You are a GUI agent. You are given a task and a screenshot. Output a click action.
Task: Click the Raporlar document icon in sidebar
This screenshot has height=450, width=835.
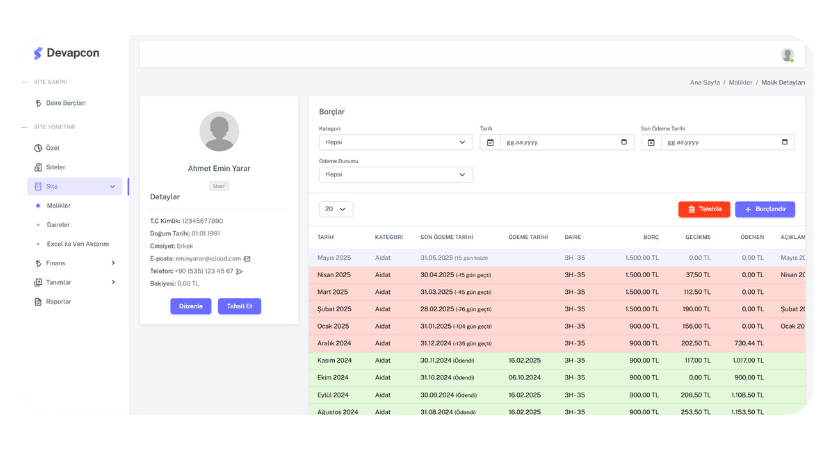tap(38, 301)
